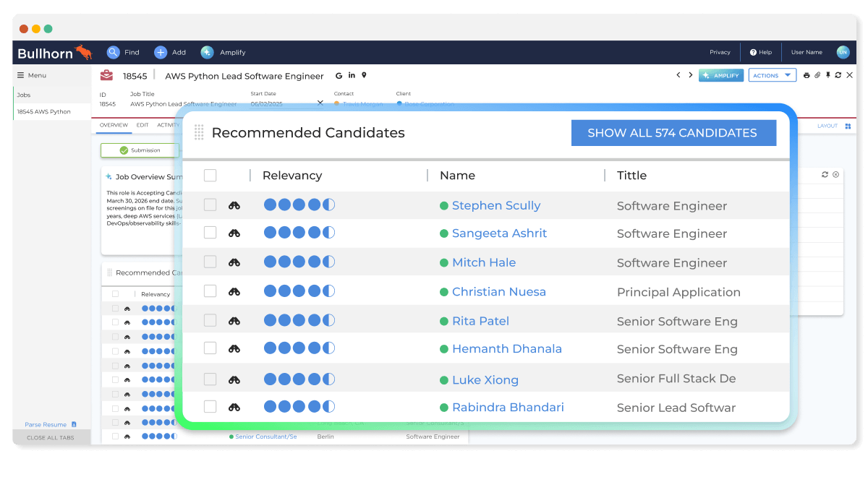Check the box for Christian Nuesa
The width and height of the screenshot is (868, 490).
210,291
